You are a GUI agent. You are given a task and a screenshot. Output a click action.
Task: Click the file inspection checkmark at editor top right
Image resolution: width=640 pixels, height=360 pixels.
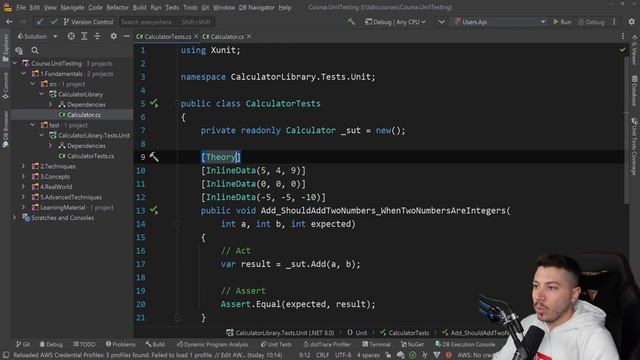click(x=622, y=50)
